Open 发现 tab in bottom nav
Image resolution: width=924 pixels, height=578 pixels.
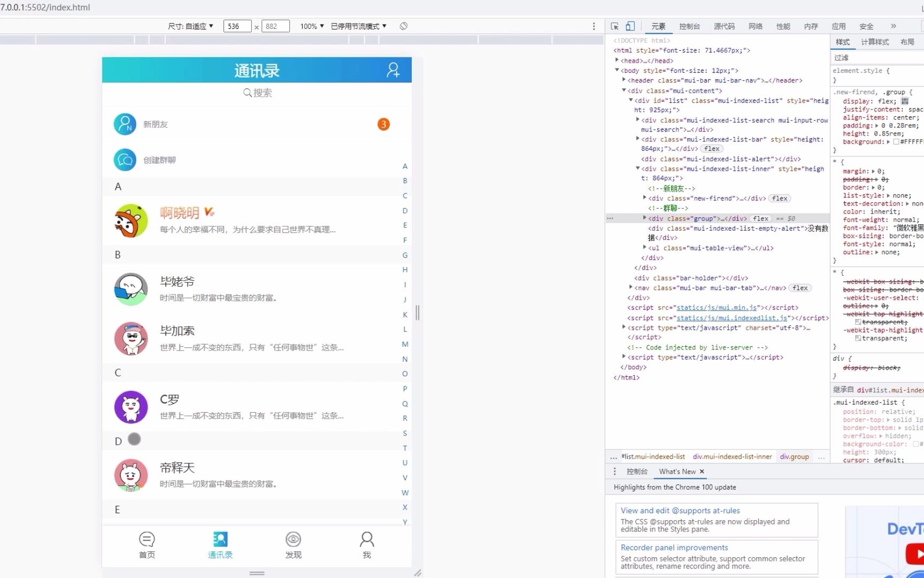pyautogui.click(x=294, y=545)
